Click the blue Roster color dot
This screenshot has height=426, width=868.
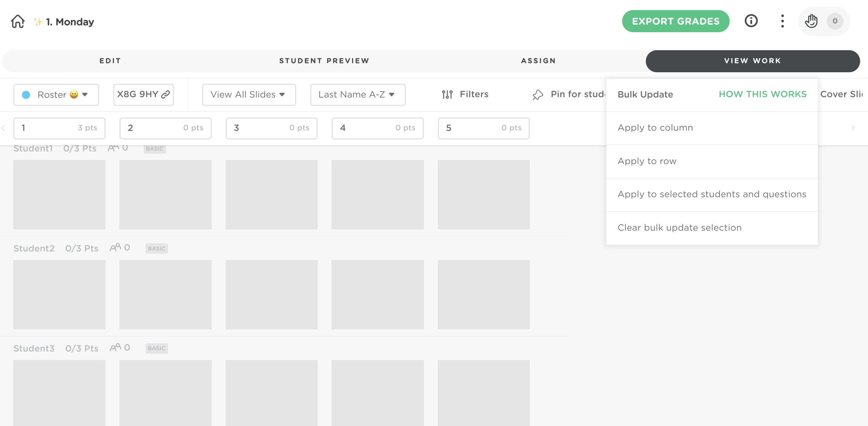click(x=26, y=95)
